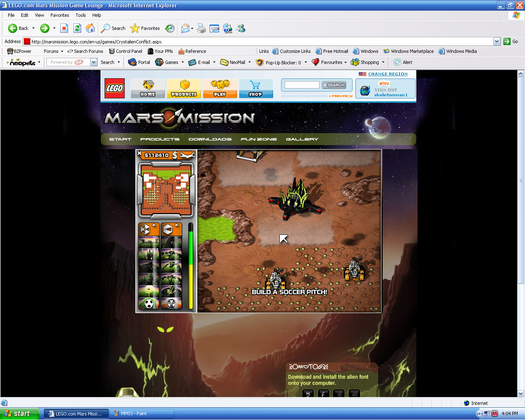
Task: Open the View menu
Action: (39, 15)
